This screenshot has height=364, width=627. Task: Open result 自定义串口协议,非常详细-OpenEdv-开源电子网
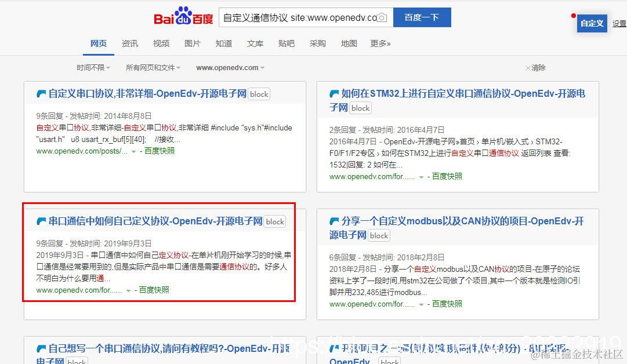click(147, 94)
